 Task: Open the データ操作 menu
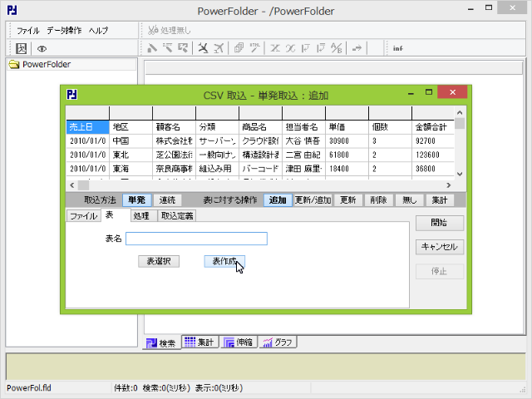(64, 30)
